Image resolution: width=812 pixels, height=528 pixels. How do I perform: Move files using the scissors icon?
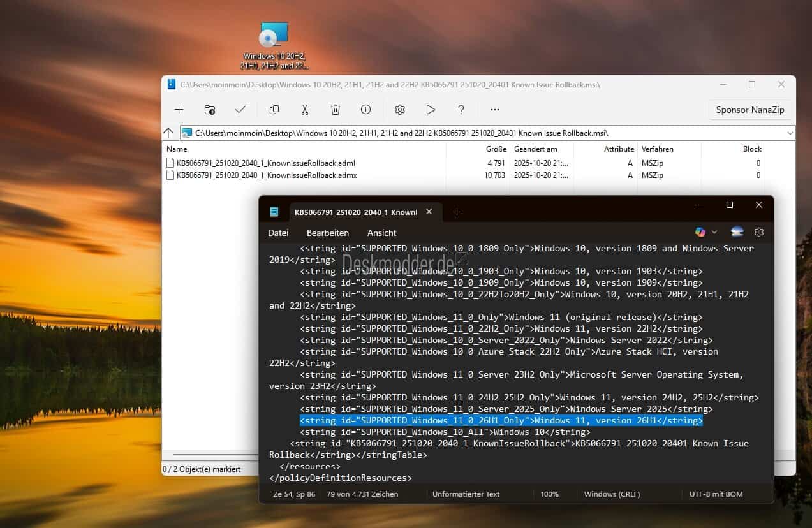pyautogui.click(x=304, y=110)
